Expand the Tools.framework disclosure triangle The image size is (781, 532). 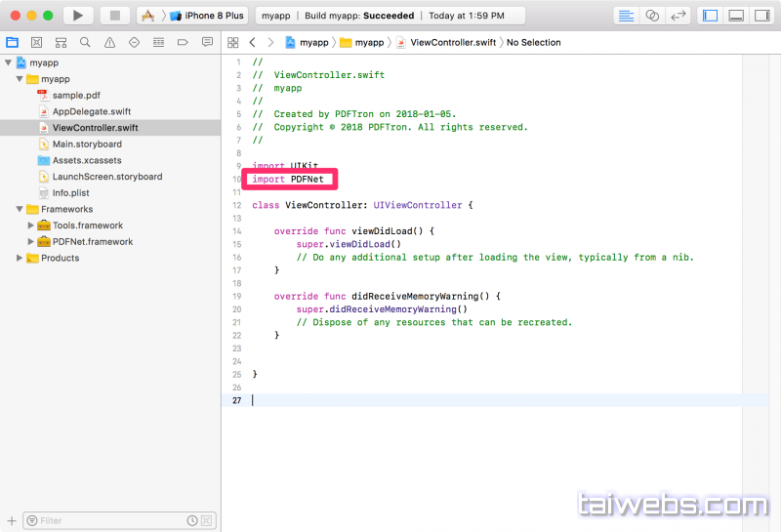[31, 225]
